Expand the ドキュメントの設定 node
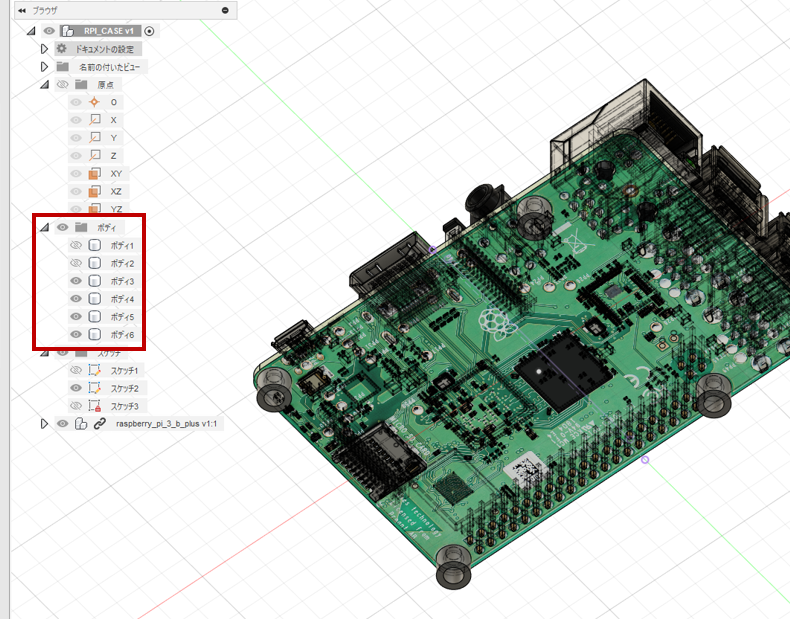Viewport: 790px width, 619px height. click(x=44, y=49)
